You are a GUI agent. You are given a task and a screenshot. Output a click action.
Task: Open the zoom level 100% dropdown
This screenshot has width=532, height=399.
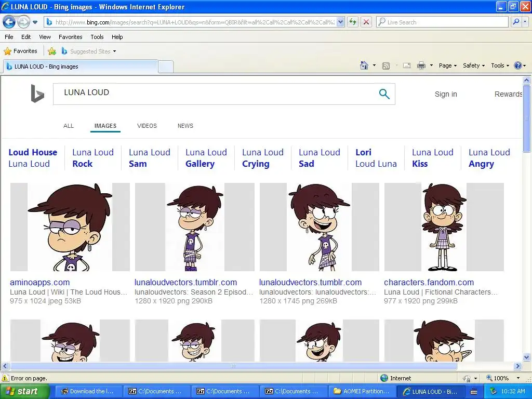[518, 378]
